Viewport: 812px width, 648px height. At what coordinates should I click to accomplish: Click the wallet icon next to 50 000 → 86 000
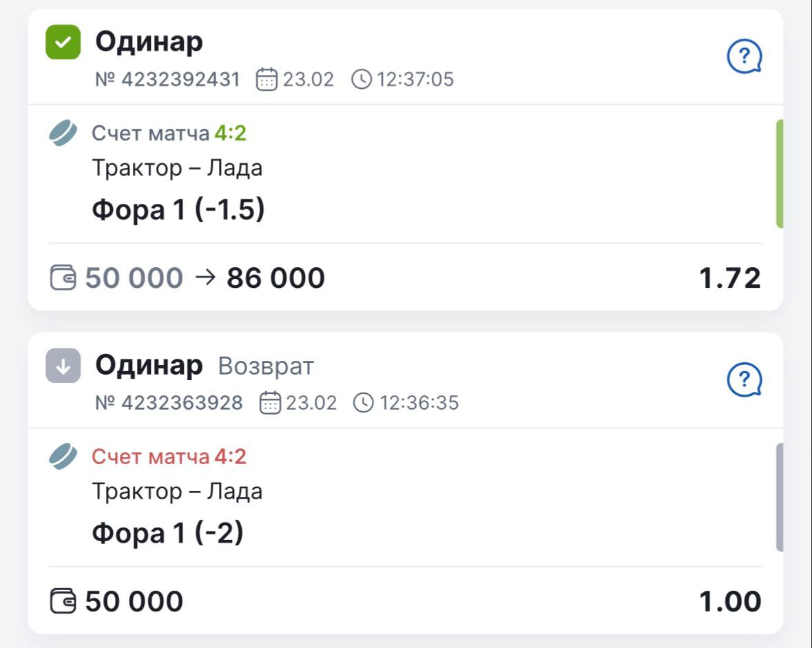tap(63, 278)
